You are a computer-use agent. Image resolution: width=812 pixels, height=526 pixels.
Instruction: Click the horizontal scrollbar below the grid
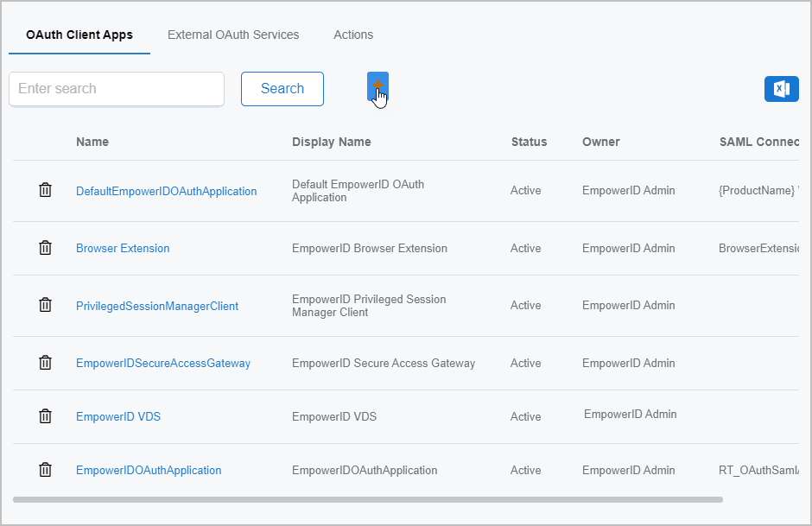[x=367, y=499]
